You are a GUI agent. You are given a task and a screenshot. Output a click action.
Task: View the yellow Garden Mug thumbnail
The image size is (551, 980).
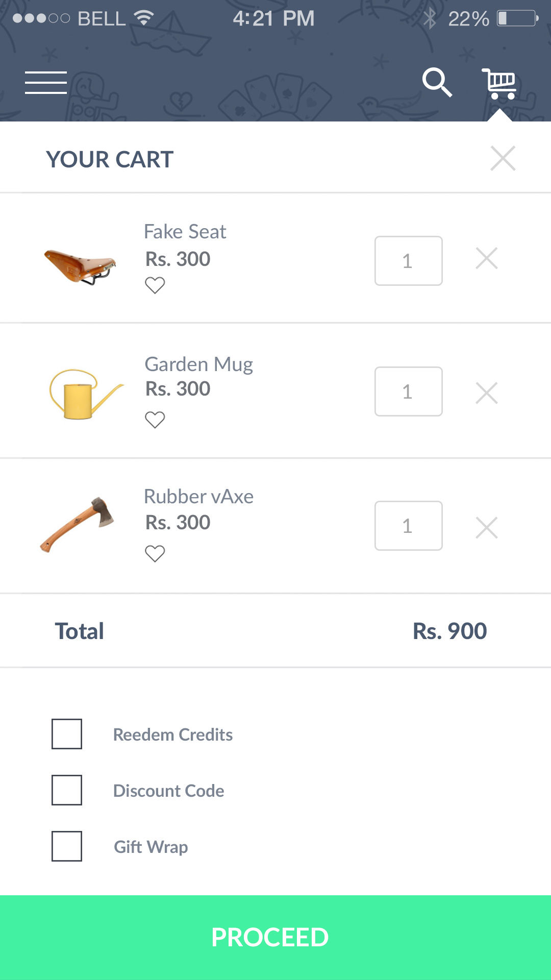[x=85, y=394]
